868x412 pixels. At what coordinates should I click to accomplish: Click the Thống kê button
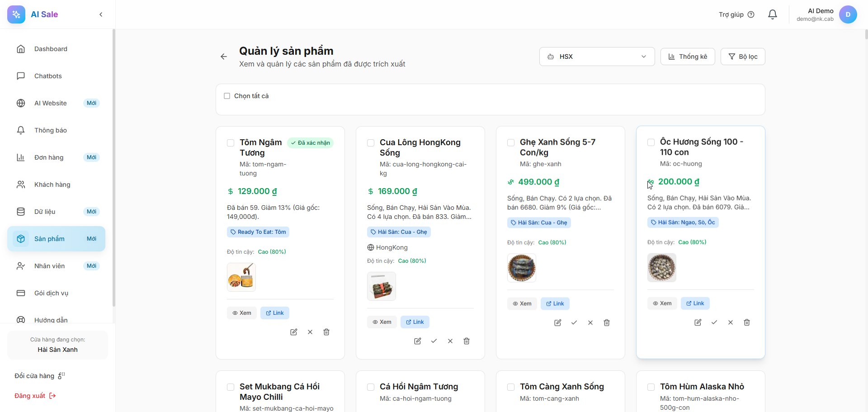[688, 57]
